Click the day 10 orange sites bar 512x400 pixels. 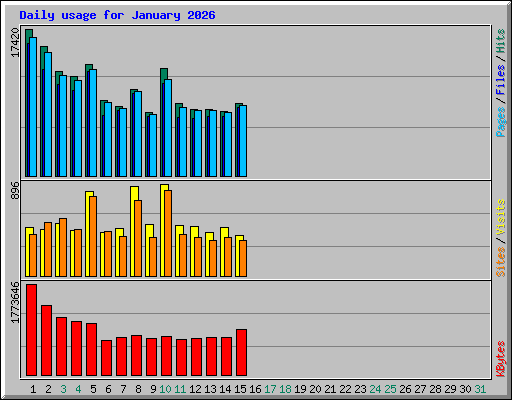click(x=168, y=233)
